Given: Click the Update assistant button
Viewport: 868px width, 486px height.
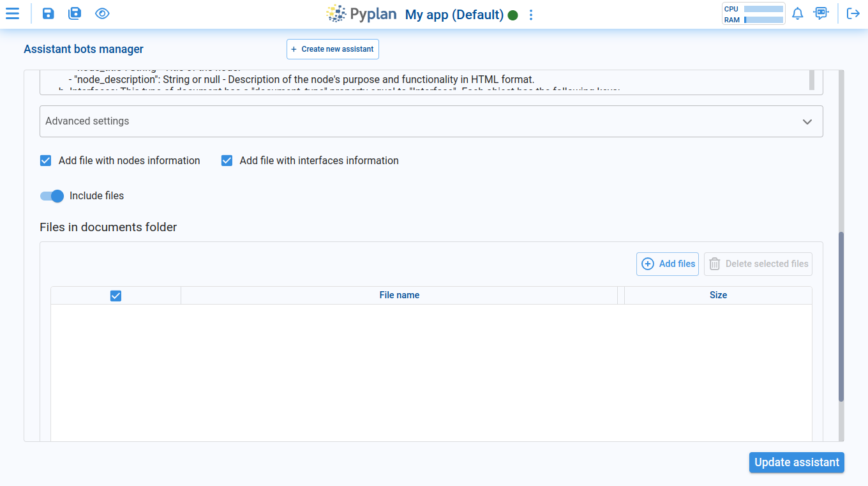Looking at the screenshot, I should [797, 462].
